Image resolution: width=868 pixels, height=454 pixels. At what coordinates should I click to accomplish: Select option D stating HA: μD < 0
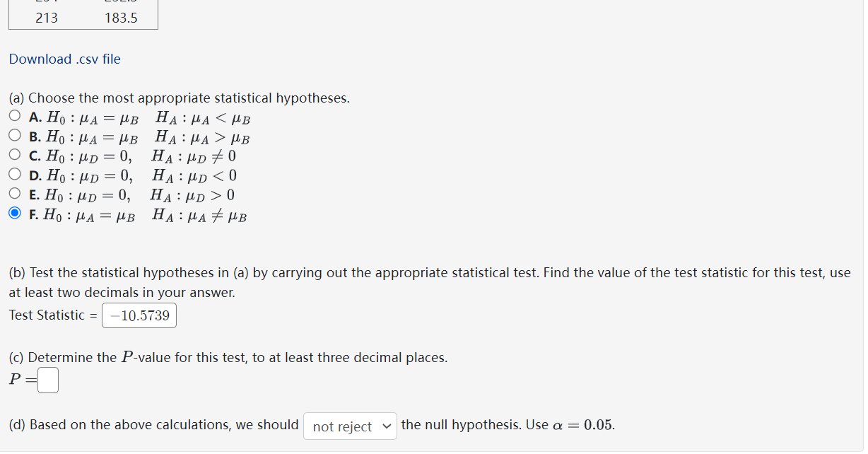point(15,174)
